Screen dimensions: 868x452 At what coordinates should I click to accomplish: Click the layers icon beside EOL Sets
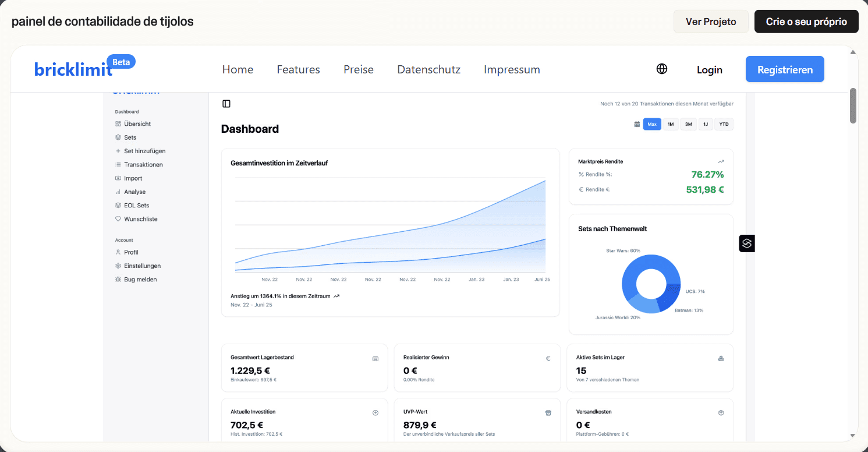tap(118, 206)
